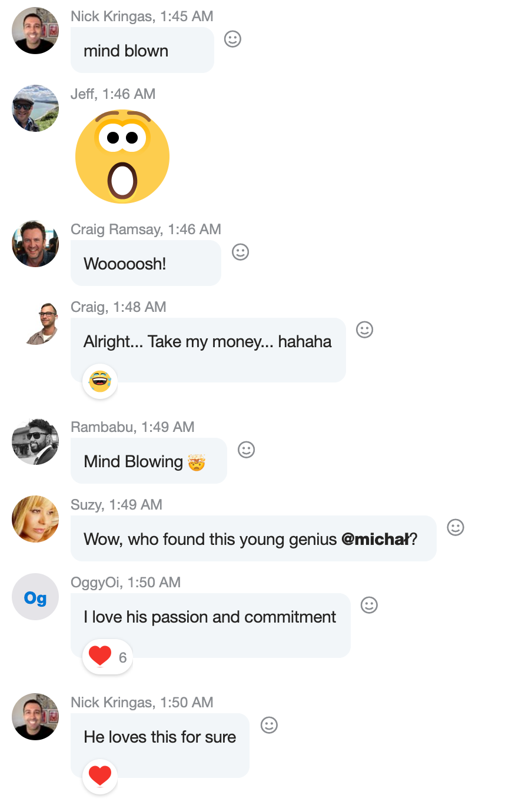Open Craig's avatar at 1:48 AM
Screen dimensions: 532x805
click(41, 322)
